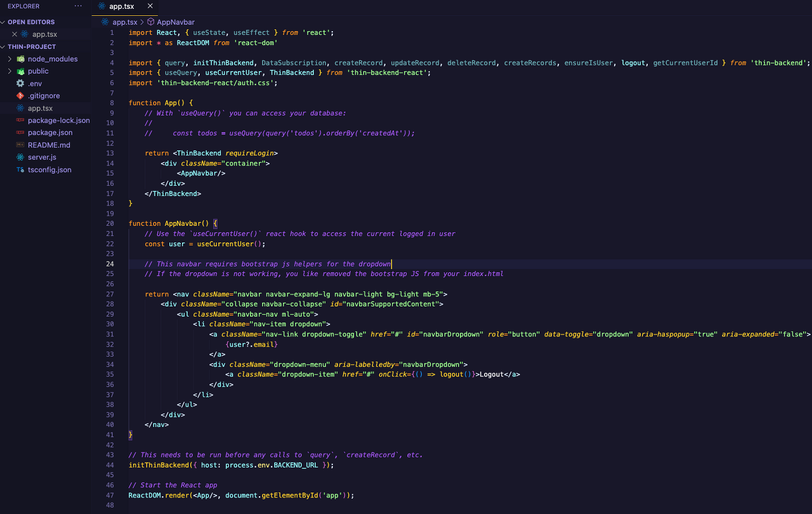The image size is (812, 514).
Task: Click the EXPLORER panel title
Action: 23,6
